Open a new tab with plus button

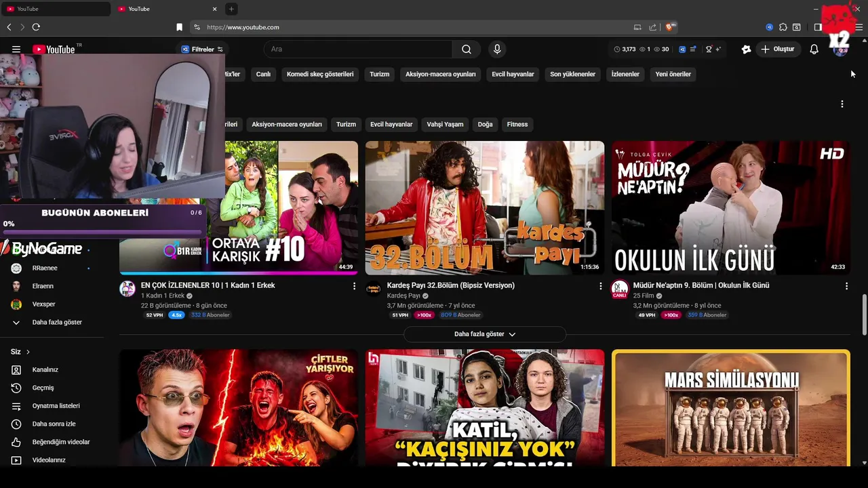pyautogui.click(x=231, y=9)
